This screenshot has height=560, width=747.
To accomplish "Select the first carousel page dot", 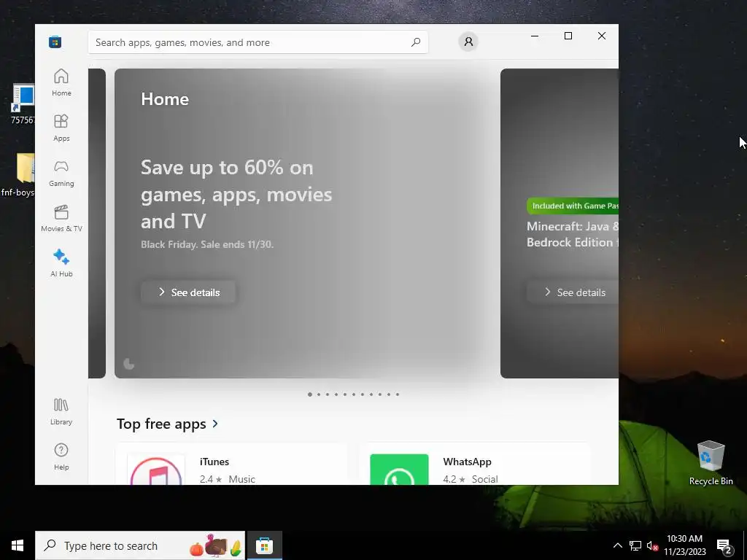I will coord(310,394).
